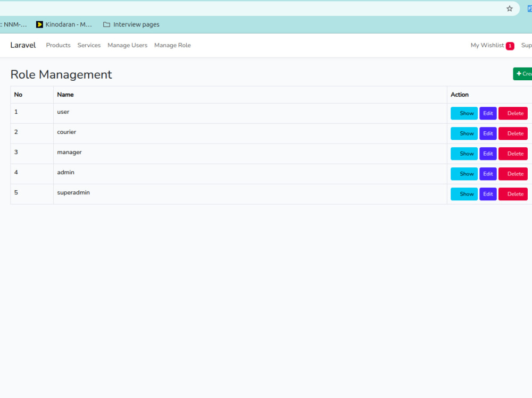This screenshot has width=532, height=398.
Task: Click the 'No' column header
Action: pos(32,95)
